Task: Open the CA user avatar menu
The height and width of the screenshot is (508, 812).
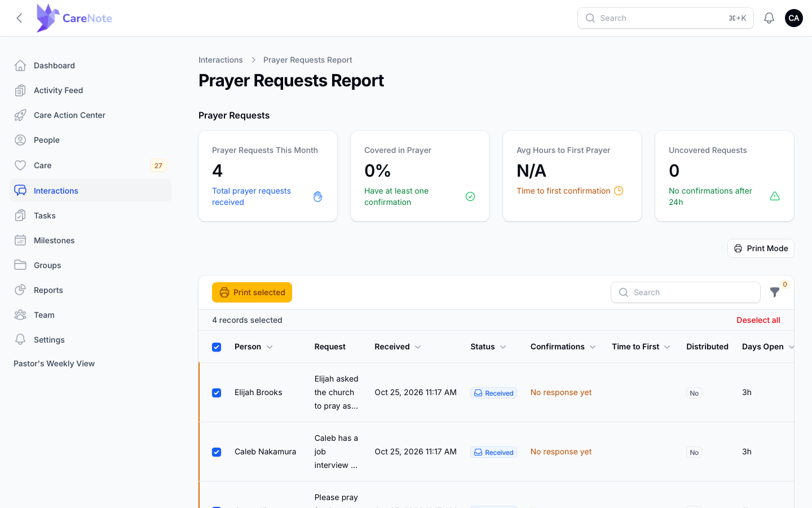Action: point(794,18)
